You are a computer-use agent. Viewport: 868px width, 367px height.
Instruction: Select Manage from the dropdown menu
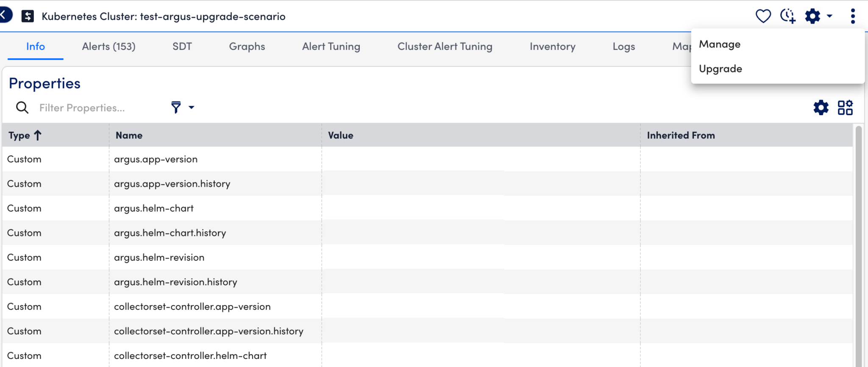(720, 44)
